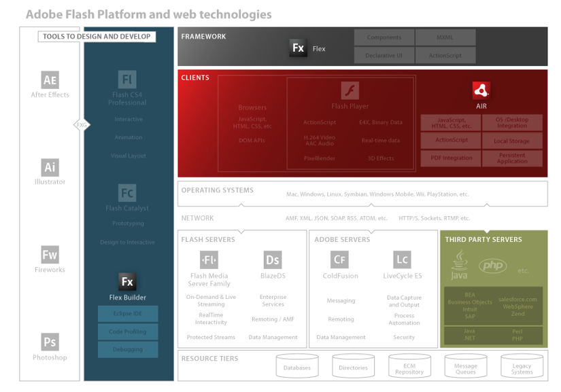Click the PHP logo in Third Party Servers
The width and height of the screenshot is (561, 392).
(492, 266)
